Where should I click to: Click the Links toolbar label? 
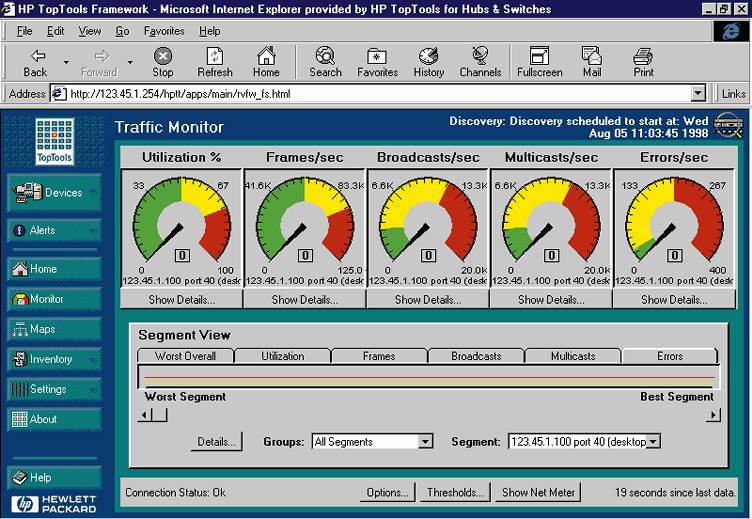coord(733,94)
